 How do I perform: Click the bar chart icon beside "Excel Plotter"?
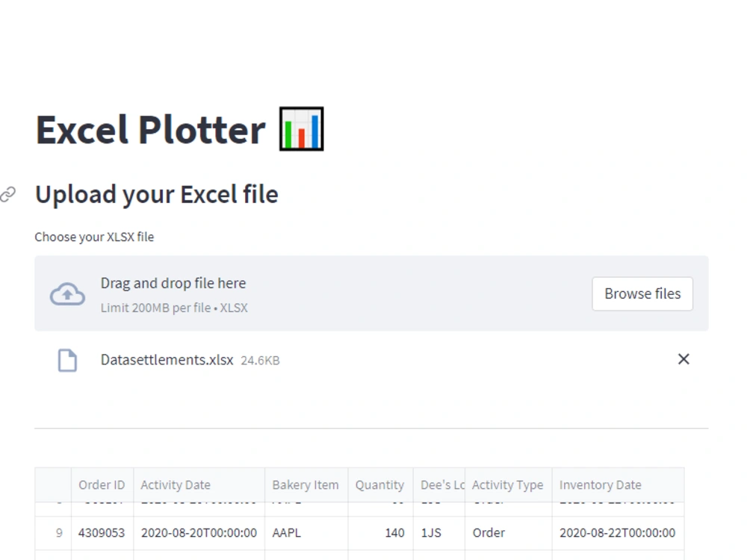(301, 128)
